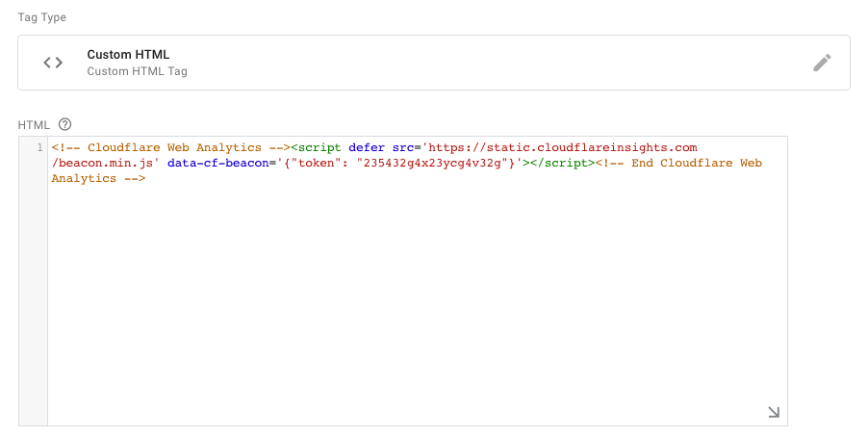Click the closing '</script>' tag text
This screenshot has width=868, height=438.
562,164
